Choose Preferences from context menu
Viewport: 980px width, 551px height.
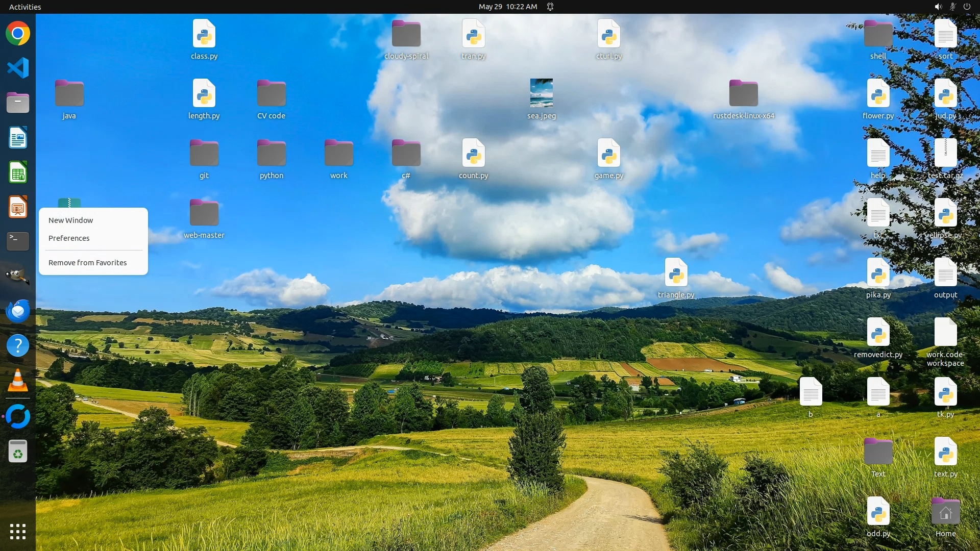coord(69,238)
